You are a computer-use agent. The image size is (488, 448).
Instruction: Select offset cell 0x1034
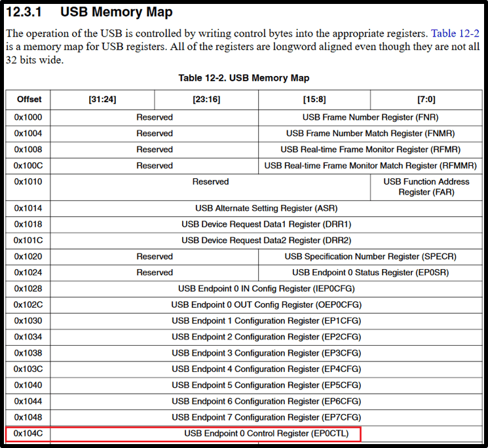(x=28, y=337)
